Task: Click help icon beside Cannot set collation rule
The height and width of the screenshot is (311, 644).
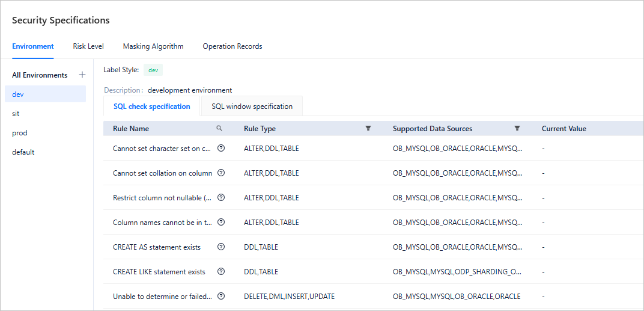Action: (221, 173)
